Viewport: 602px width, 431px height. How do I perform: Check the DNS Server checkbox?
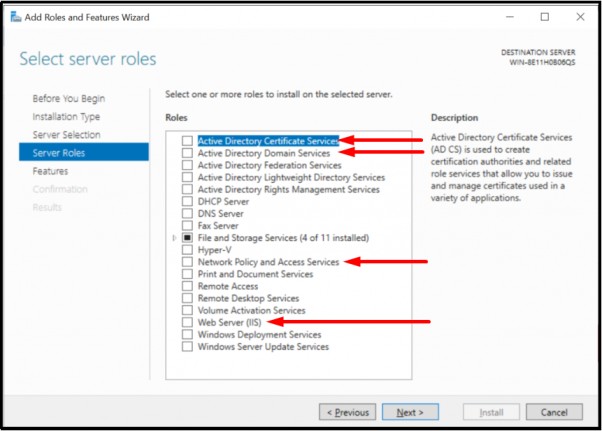pos(187,213)
